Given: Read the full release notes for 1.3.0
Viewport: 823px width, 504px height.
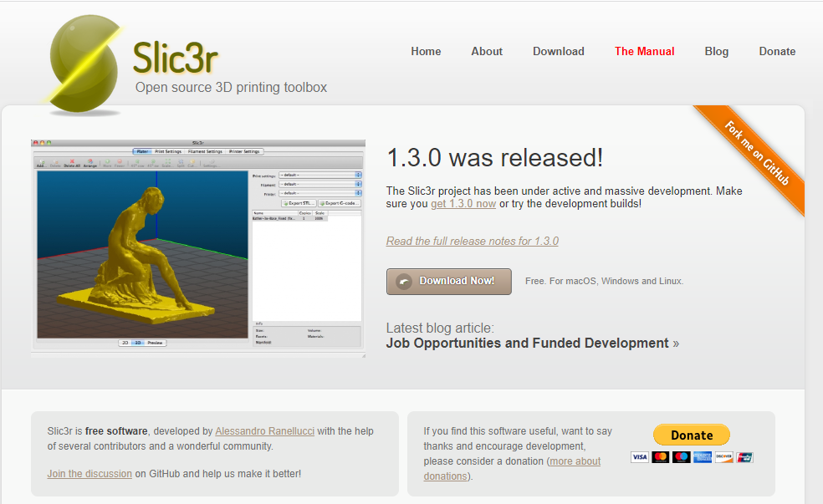Looking at the screenshot, I should click(473, 242).
